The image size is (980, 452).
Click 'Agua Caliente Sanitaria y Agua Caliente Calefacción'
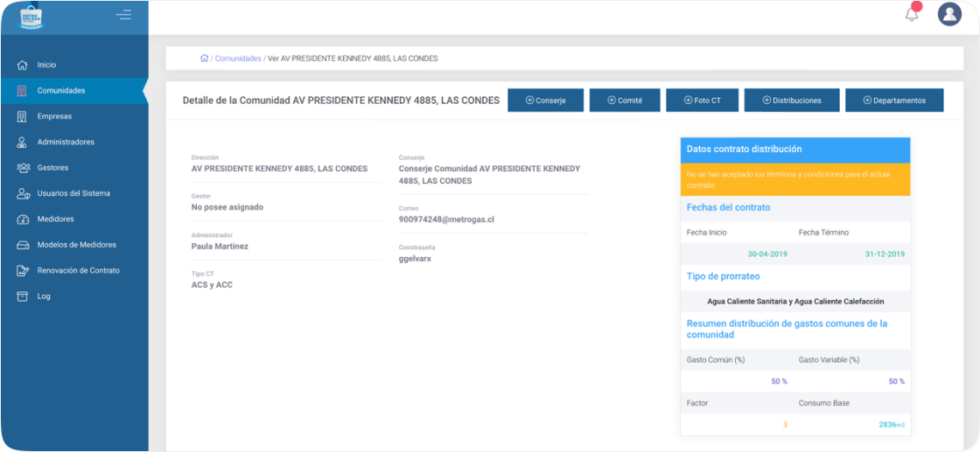click(x=795, y=301)
